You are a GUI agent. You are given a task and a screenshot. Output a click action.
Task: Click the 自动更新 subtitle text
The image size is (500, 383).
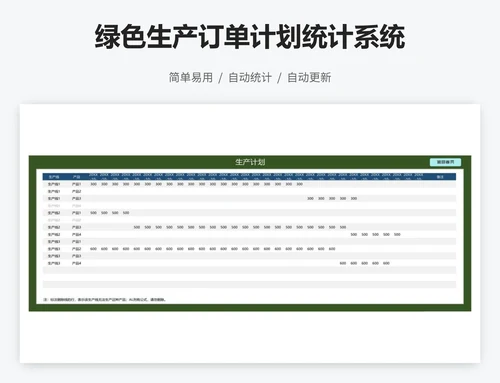(x=309, y=77)
